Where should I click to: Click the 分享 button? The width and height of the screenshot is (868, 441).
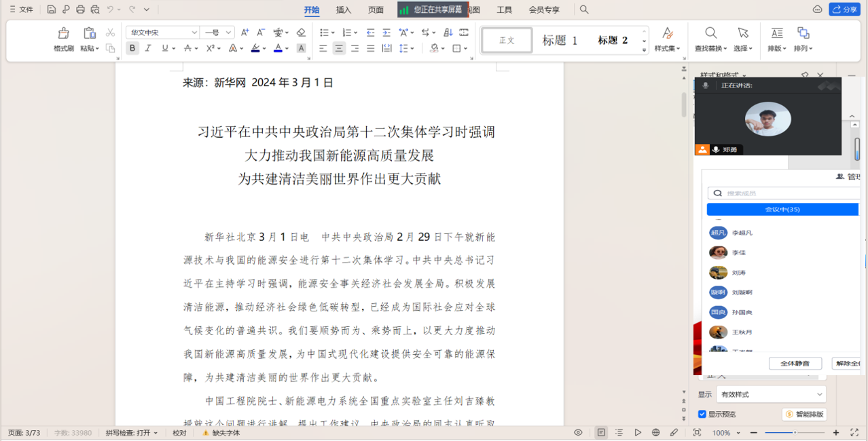(844, 9)
